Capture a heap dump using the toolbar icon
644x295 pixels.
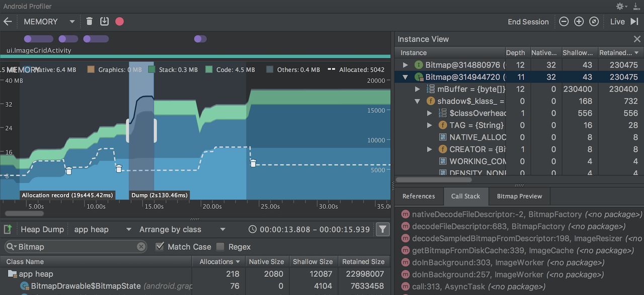104,21
